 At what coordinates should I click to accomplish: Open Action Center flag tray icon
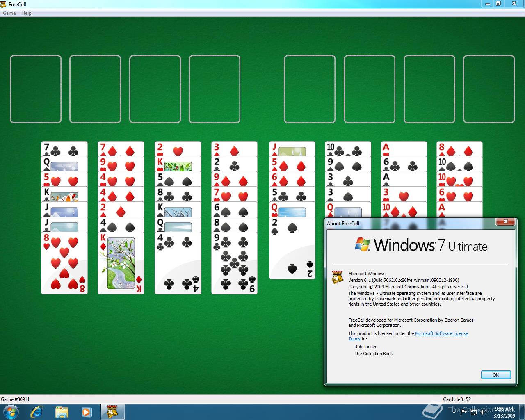tap(464, 412)
